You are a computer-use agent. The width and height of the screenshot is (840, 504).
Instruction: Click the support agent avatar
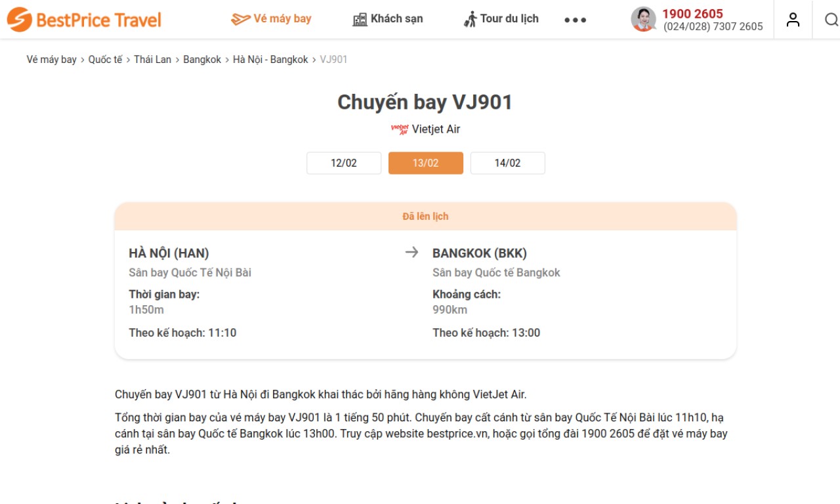pyautogui.click(x=643, y=19)
